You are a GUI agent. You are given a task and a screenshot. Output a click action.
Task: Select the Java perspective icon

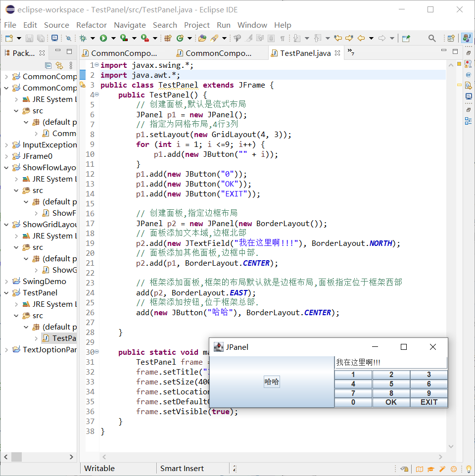pyautogui.click(x=466, y=38)
